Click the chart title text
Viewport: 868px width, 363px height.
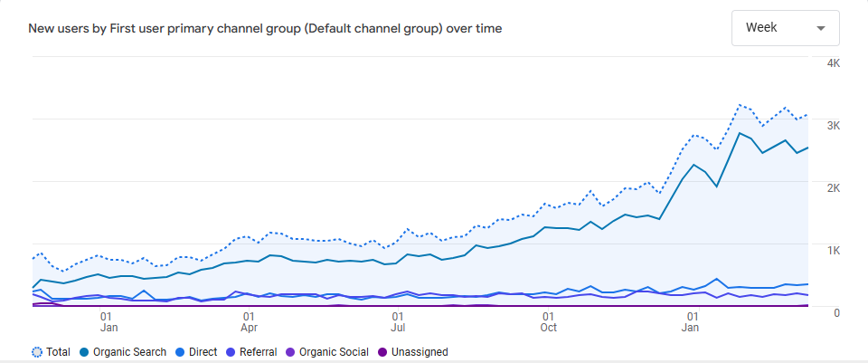265,29
